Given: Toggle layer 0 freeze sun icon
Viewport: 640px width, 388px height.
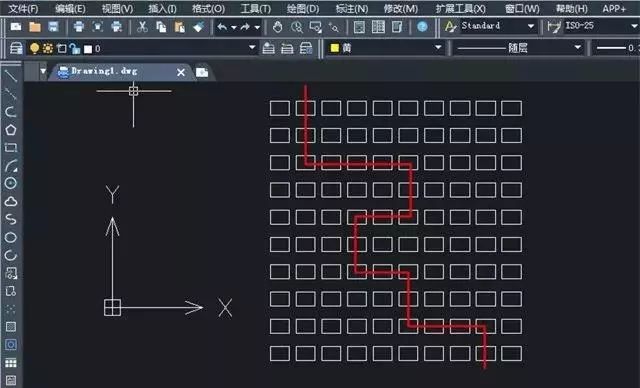Looking at the screenshot, I should click(x=48, y=49).
